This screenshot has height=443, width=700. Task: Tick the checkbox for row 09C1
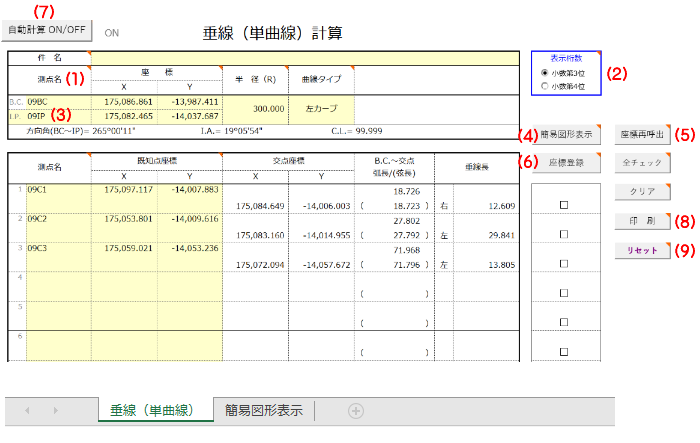562,204
